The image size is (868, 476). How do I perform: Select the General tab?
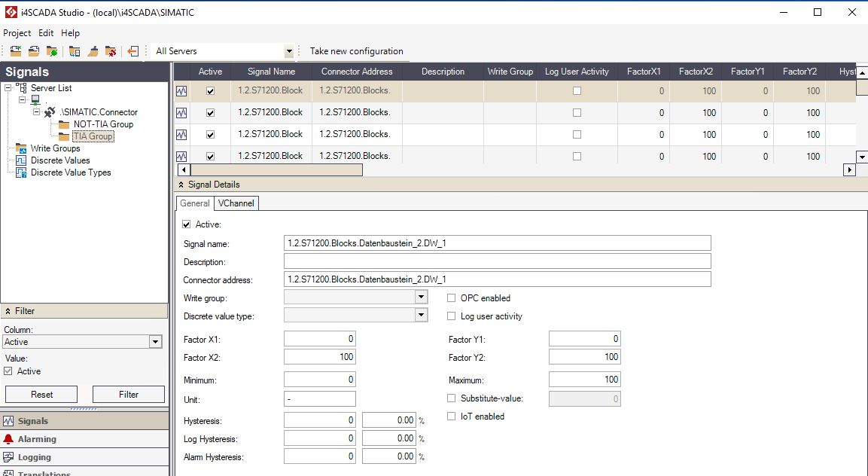(x=195, y=203)
